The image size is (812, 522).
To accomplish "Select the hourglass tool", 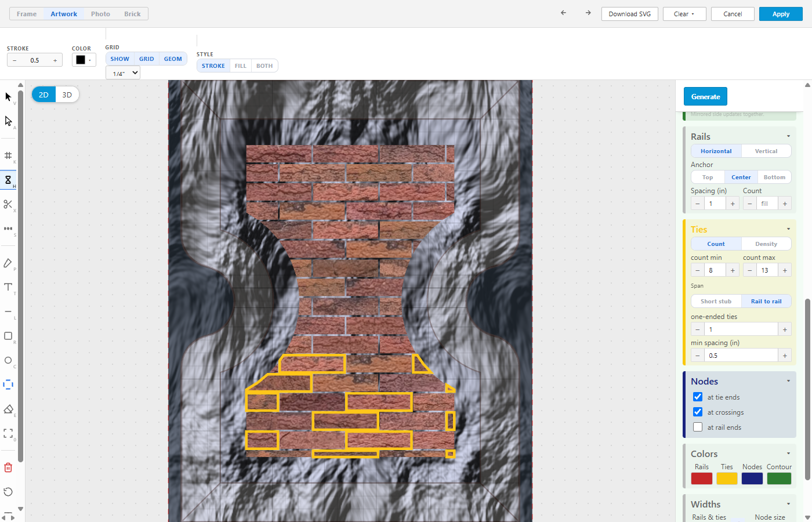I will (8, 180).
